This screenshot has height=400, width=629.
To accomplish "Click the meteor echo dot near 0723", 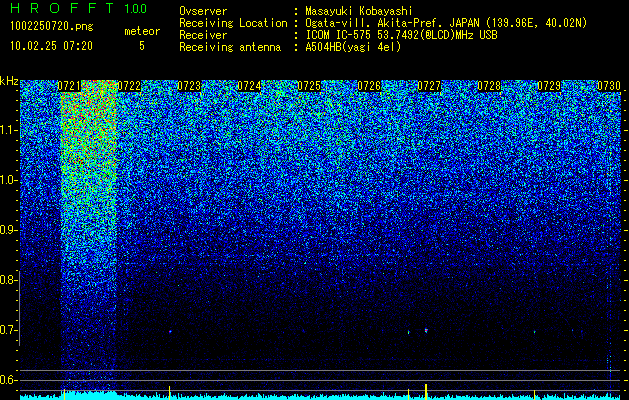I will coord(170,332).
